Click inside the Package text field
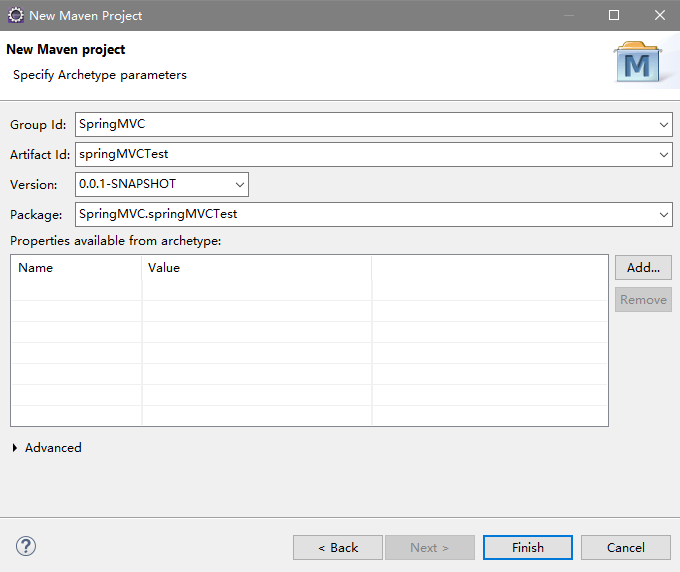 [366, 214]
